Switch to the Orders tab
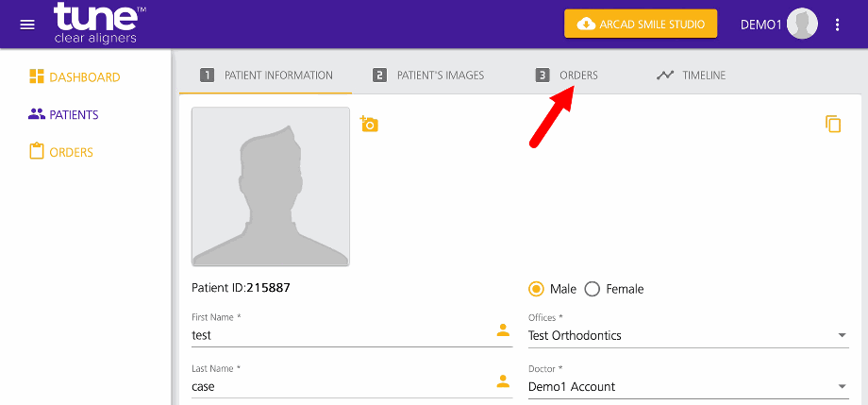This screenshot has height=405, width=868. pyautogui.click(x=566, y=76)
